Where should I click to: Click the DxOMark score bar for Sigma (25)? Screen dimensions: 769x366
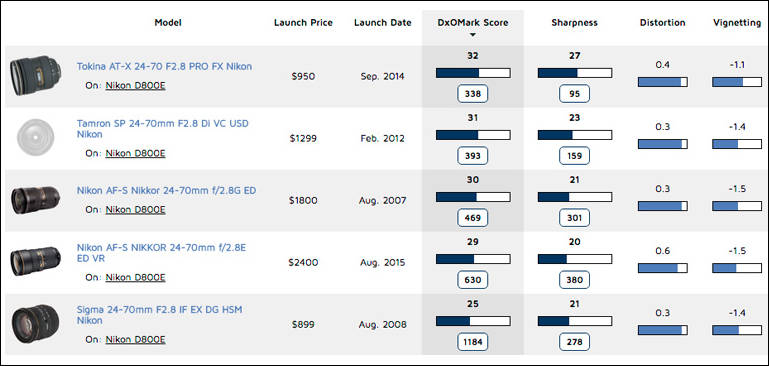click(473, 321)
